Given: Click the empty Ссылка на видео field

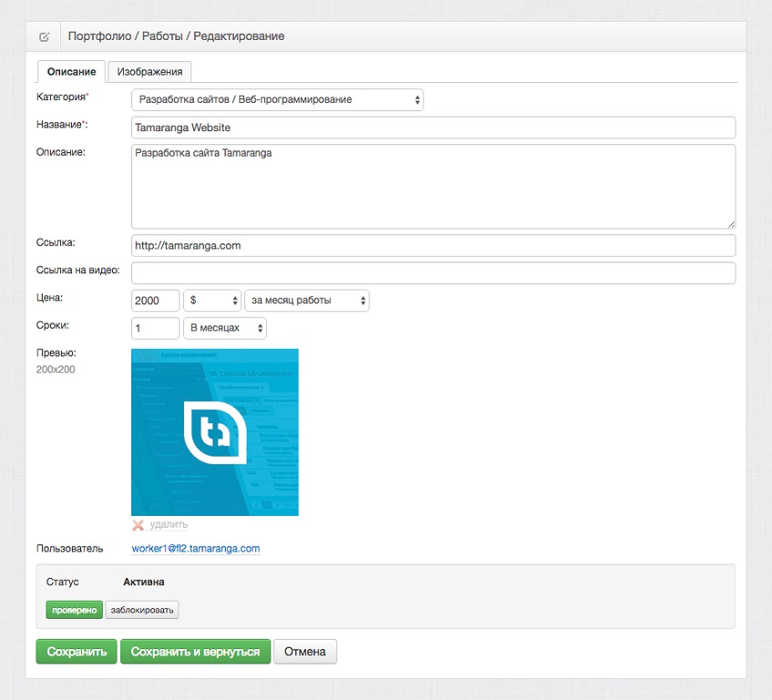Looking at the screenshot, I should tap(433, 273).
